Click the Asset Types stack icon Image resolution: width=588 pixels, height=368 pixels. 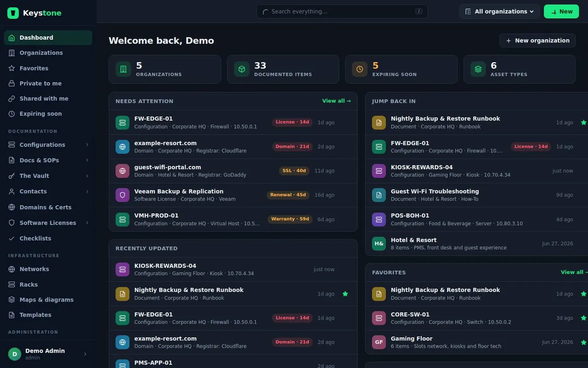[478, 69]
